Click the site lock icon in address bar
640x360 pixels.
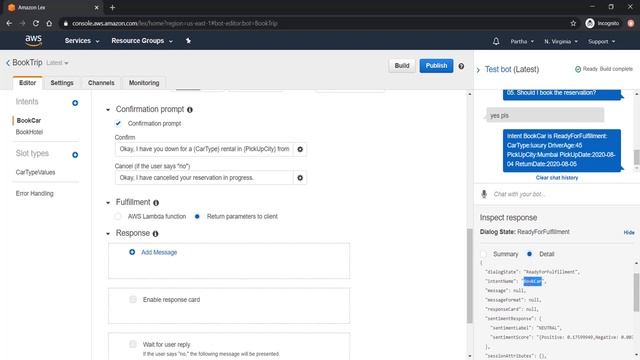click(x=65, y=23)
